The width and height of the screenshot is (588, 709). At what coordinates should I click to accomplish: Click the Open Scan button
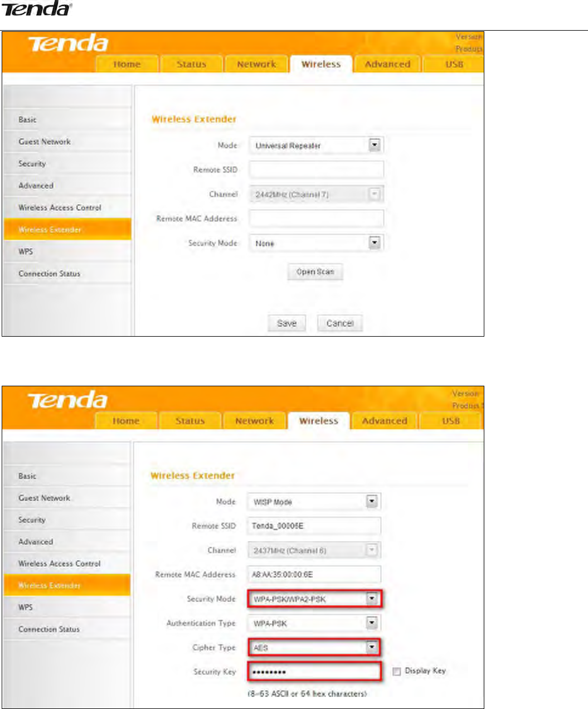coord(315,272)
